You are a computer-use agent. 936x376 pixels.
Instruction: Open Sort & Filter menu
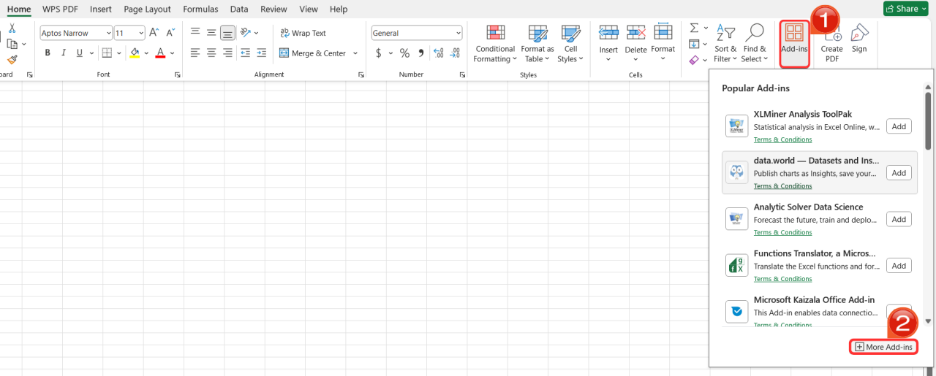(725, 44)
